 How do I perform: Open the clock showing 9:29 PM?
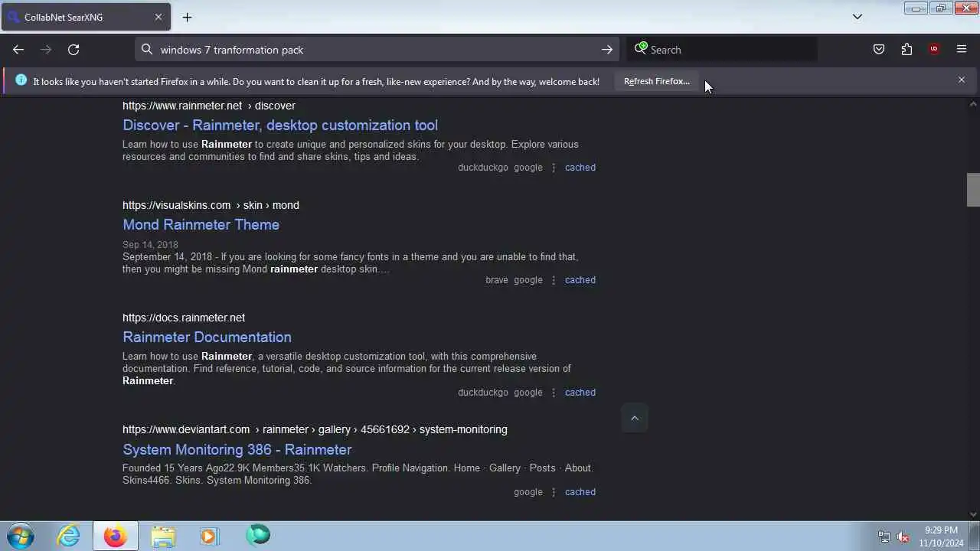pyautogui.click(x=941, y=536)
